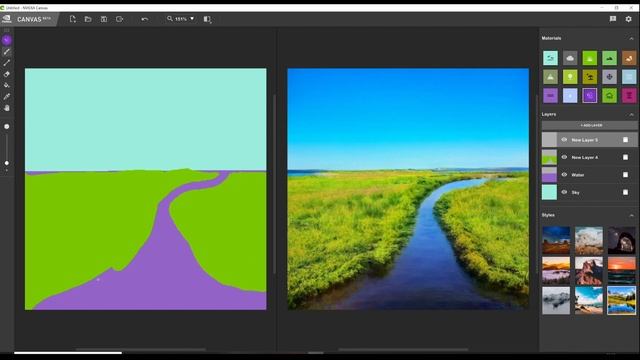The height and width of the screenshot is (360, 640).
Task: Click the purple active material circle
Action: point(7,40)
